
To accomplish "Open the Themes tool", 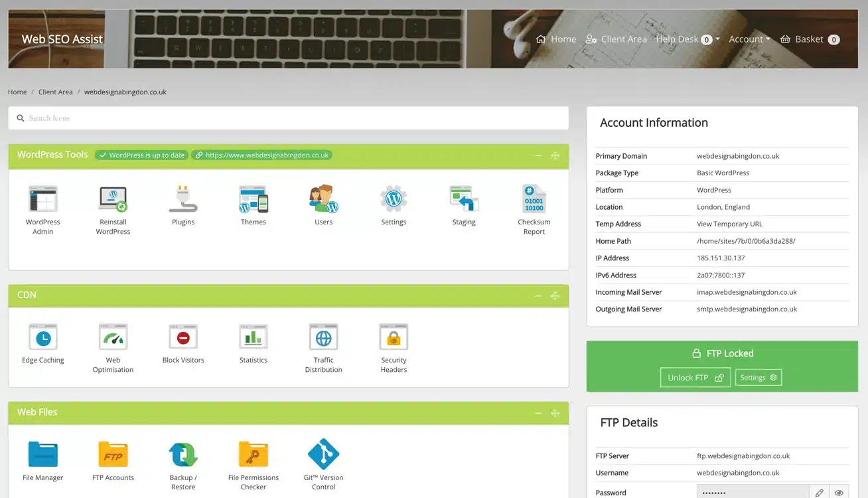I will coord(253,199).
